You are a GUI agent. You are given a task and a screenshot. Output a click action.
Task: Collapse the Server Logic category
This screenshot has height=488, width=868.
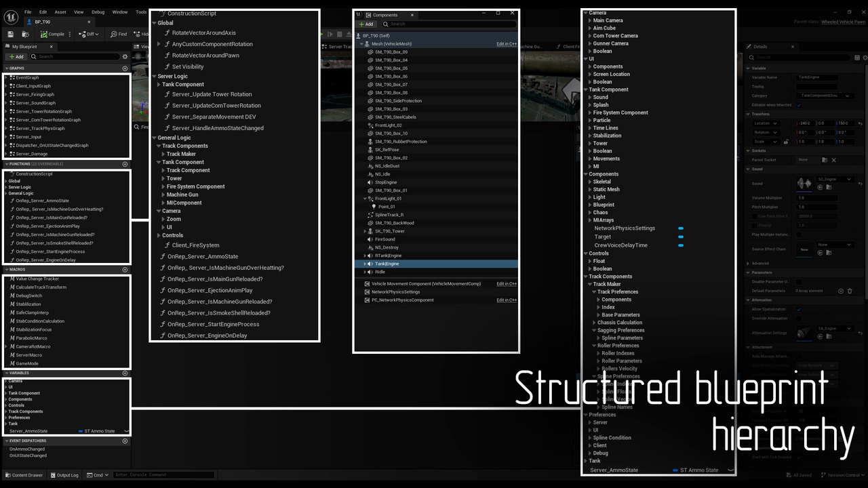pyautogui.click(x=155, y=77)
